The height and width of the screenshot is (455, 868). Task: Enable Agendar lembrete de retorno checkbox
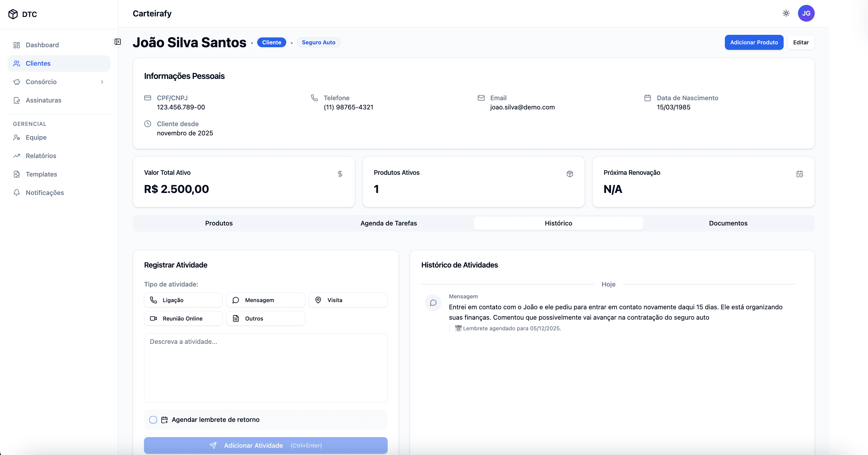[153, 420]
